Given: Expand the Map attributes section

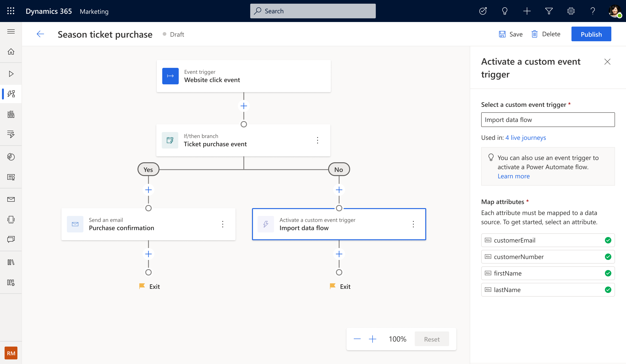Looking at the screenshot, I should click(x=503, y=201).
